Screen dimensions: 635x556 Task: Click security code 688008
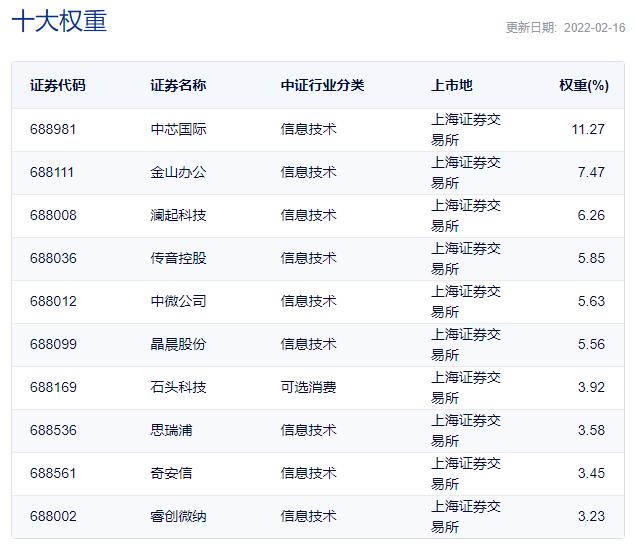pyautogui.click(x=53, y=216)
